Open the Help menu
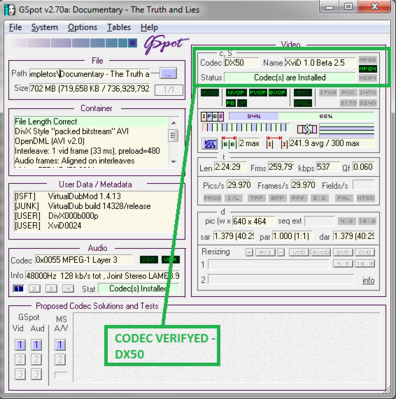The image size is (396, 399). coord(149,27)
